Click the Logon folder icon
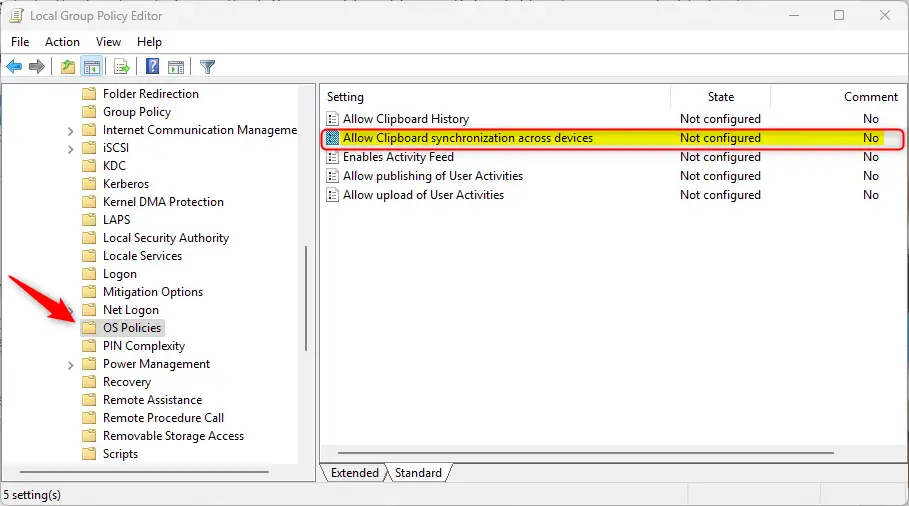909x506 pixels. pos(89,274)
